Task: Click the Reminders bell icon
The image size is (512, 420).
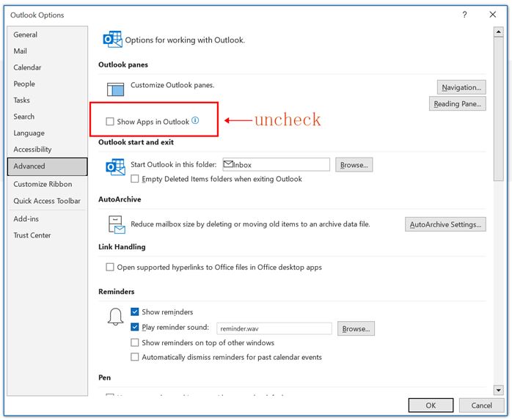Action: pos(115,316)
